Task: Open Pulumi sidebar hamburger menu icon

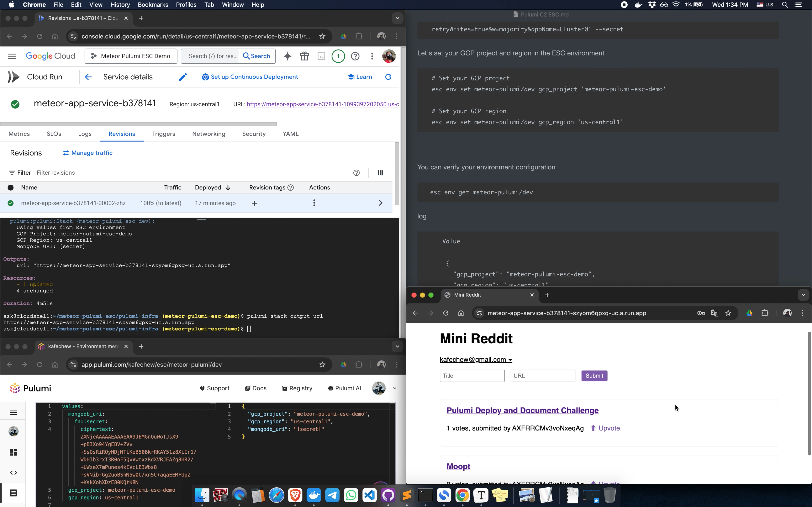Action: [13, 413]
